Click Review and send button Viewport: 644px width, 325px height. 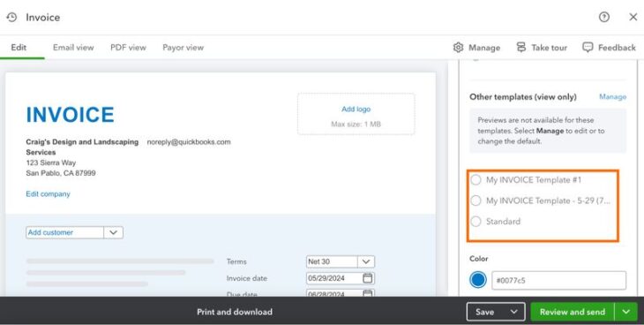[573, 312]
